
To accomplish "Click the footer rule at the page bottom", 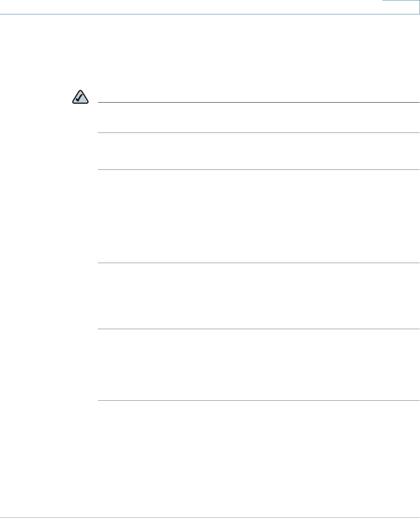I will pos(210,518).
